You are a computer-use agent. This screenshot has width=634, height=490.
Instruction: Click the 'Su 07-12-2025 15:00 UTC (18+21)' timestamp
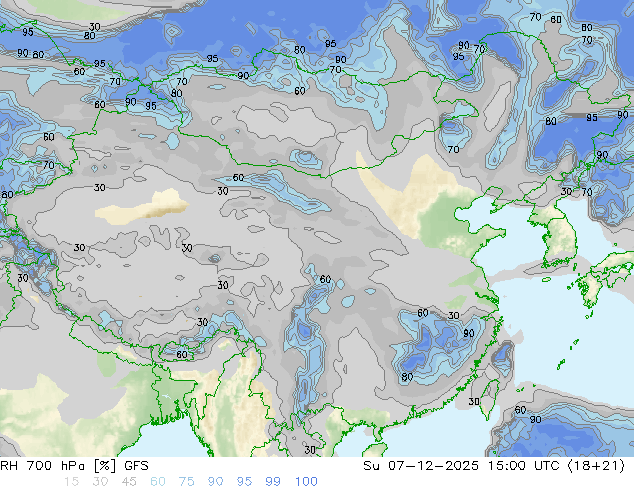(494, 466)
